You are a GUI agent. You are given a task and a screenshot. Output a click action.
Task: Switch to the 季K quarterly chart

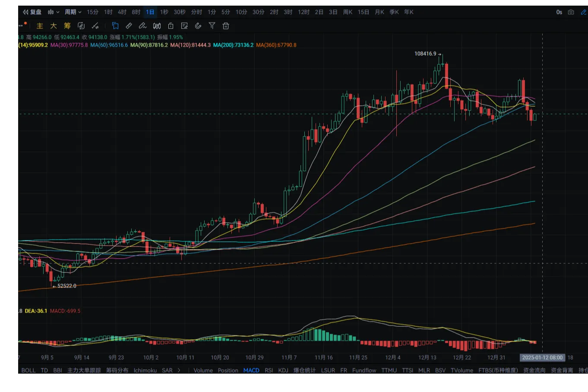pyautogui.click(x=394, y=12)
